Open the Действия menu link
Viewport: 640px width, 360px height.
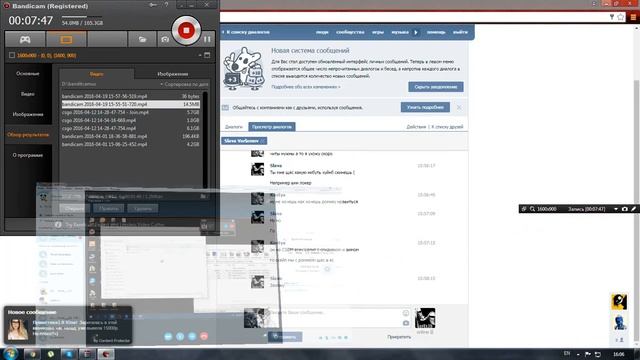tap(416, 127)
